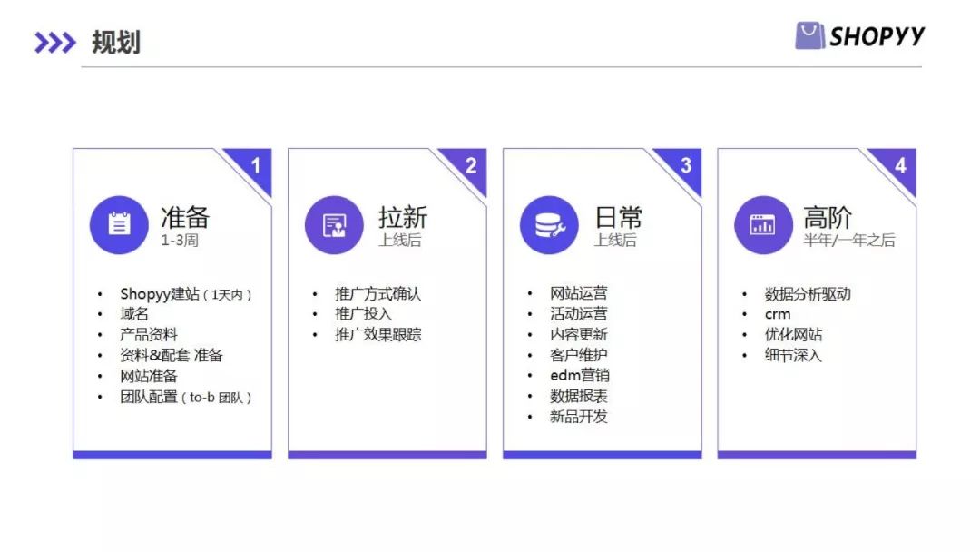Viewport: 980px width, 552px height.
Task: Select 上线后 subtitle under 拉新
Action: click(399, 240)
